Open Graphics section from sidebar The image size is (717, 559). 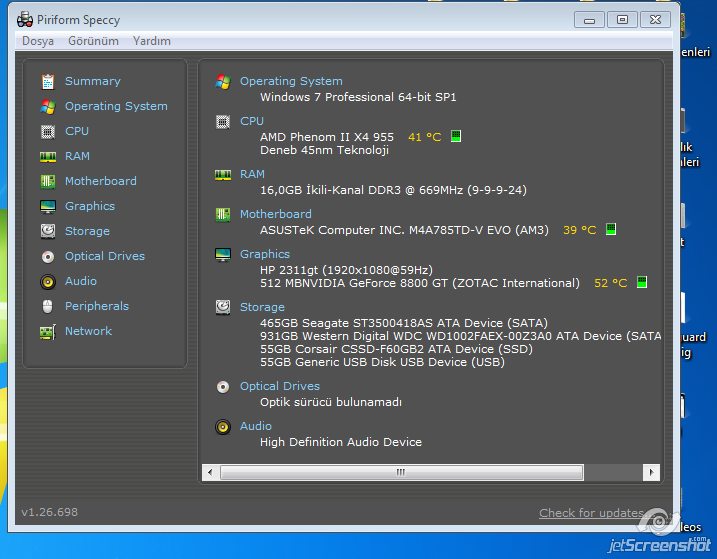pos(90,207)
